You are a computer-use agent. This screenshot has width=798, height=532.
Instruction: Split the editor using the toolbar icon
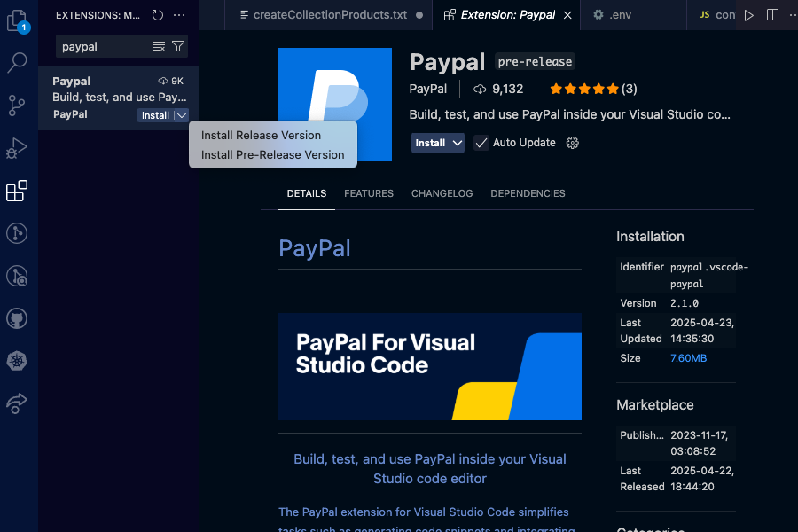(x=772, y=15)
